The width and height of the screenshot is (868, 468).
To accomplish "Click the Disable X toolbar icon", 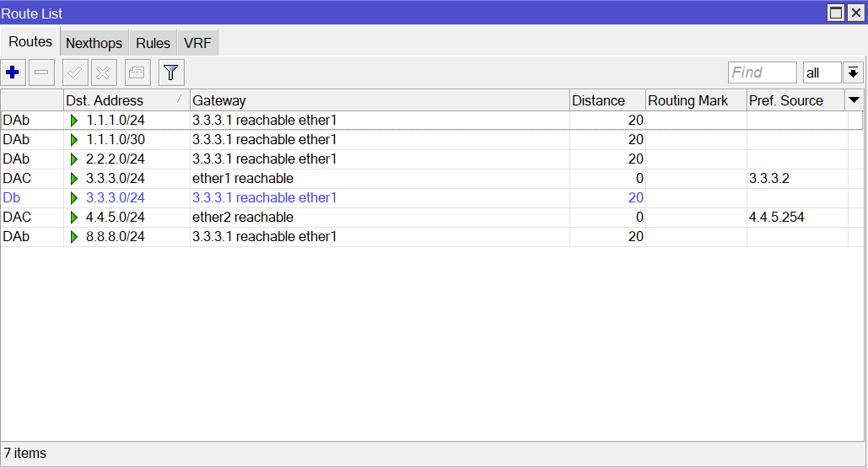I will [x=103, y=73].
